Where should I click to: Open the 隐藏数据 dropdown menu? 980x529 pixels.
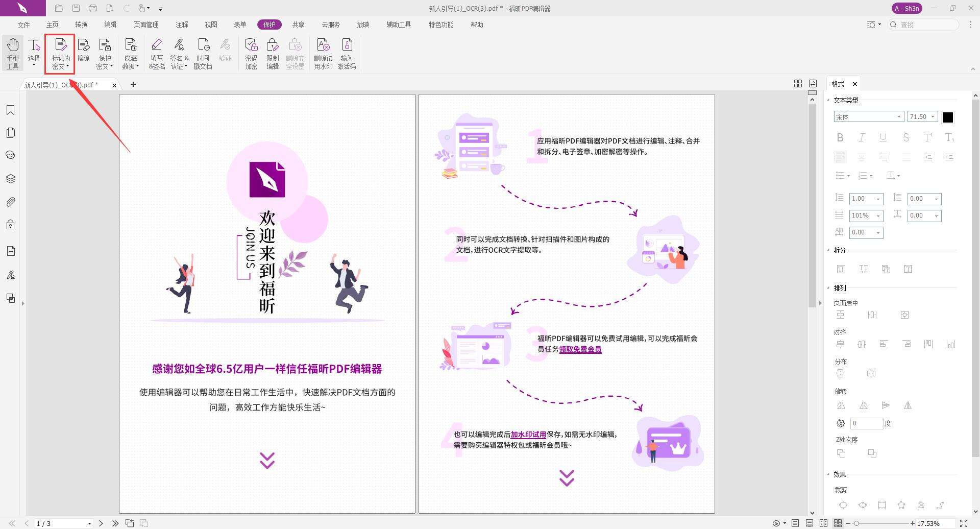click(131, 53)
